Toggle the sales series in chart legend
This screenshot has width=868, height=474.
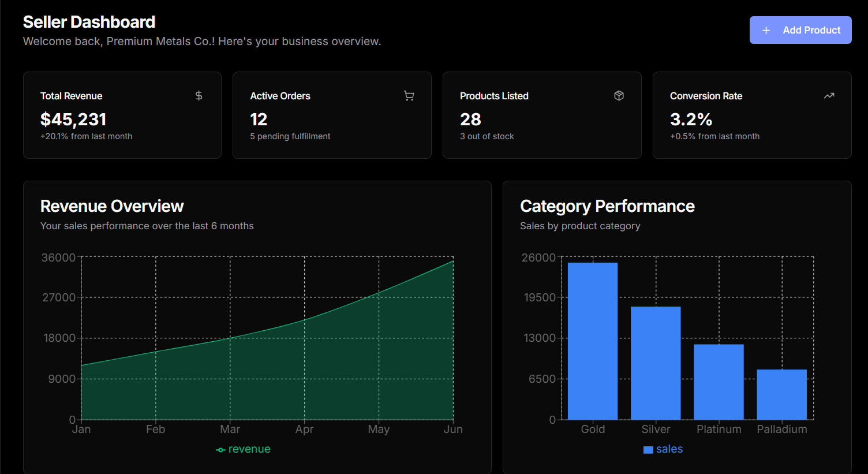pos(663,449)
